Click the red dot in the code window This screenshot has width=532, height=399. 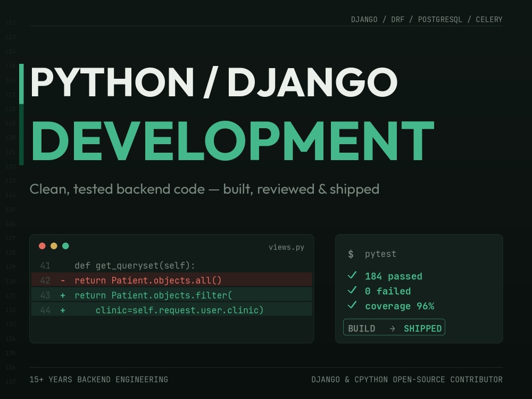pyautogui.click(x=42, y=246)
